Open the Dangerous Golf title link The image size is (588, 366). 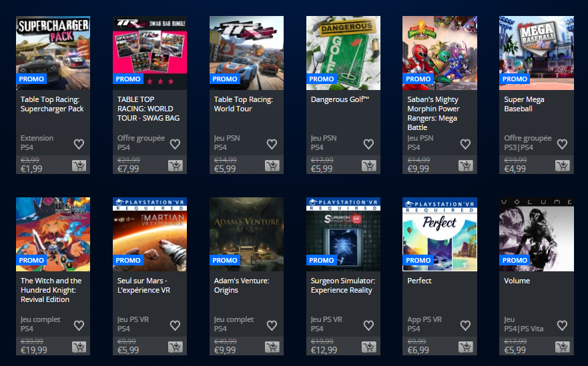(340, 99)
